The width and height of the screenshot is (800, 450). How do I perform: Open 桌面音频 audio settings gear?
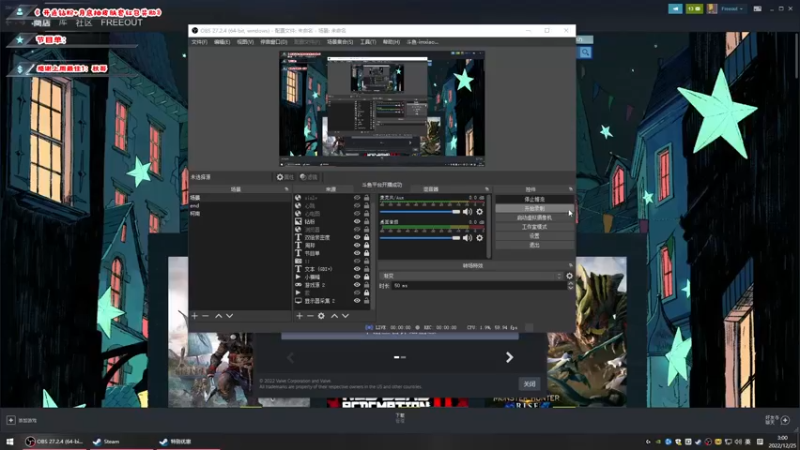(480, 238)
